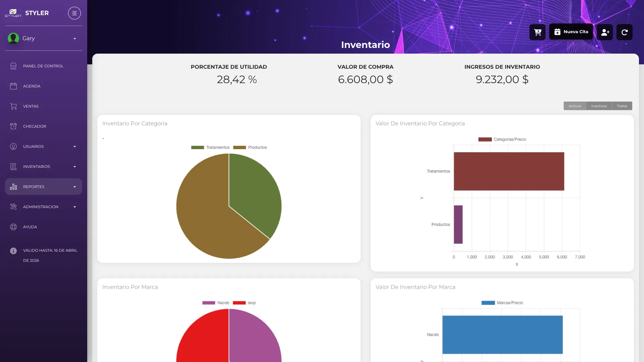Expand the Gary user dropdown arrow
The width and height of the screenshot is (644, 362).
pyautogui.click(x=75, y=39)
